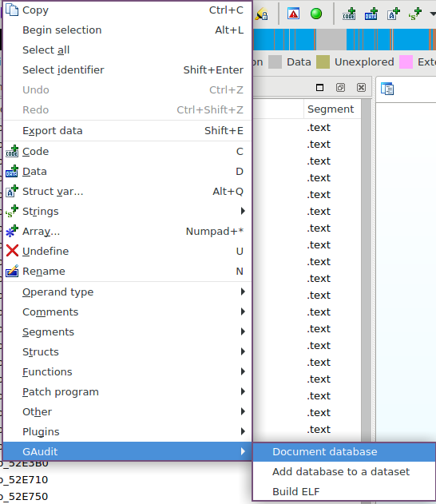Viewport: 436px width, 504px height.
Task: Click the olive Unexplored legend swatch
Action: pyautogui.click(x=323, y=62)
